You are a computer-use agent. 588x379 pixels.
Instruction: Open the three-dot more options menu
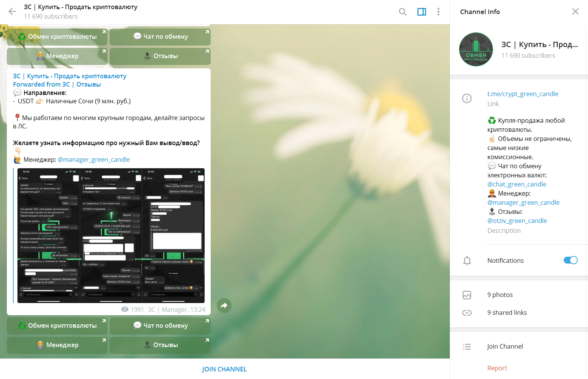pyautogui.click(x=438, y=12)
